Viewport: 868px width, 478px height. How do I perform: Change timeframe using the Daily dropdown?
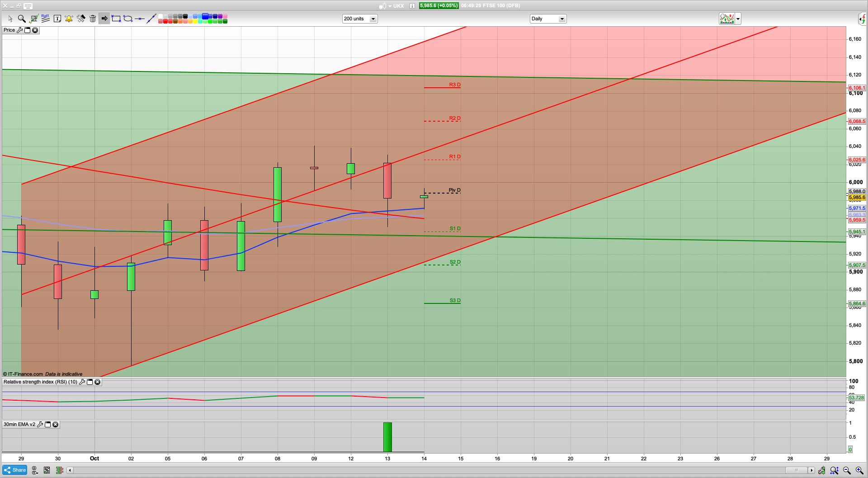click(562, 19)
